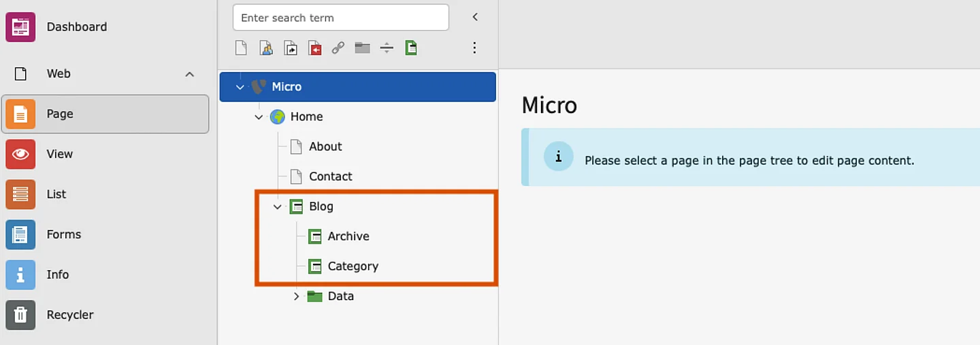Image resolution: width=980 pixels, height=345 pixels.
Task: Click the shortcut page icon in toolbar
Action: [291, 48]
